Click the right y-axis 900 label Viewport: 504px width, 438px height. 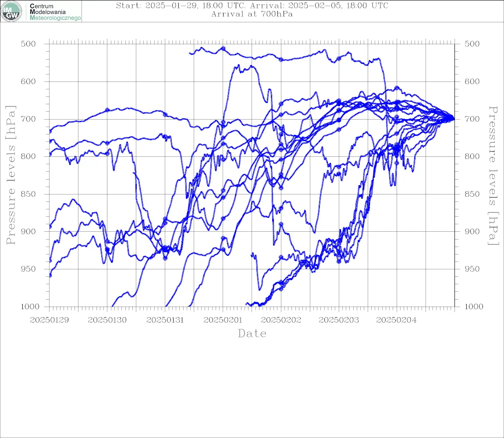click(x=472, y=231)
